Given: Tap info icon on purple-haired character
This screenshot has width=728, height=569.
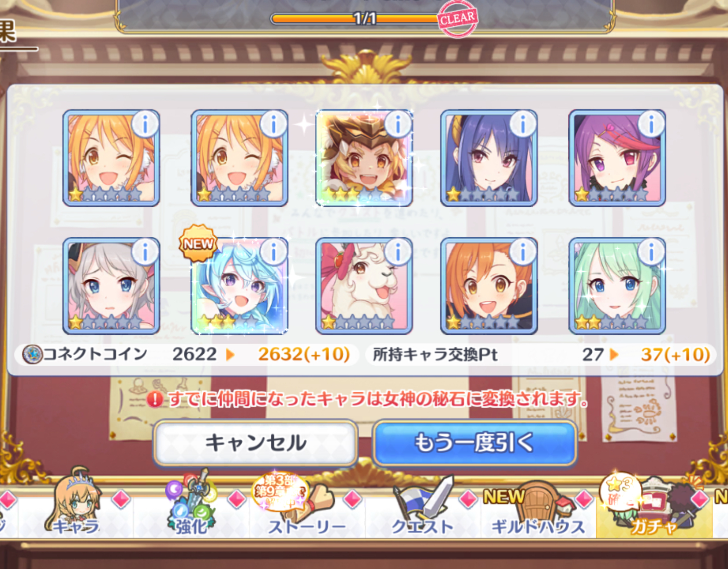Looking at the screenshot, I should [x=651, y=124].
